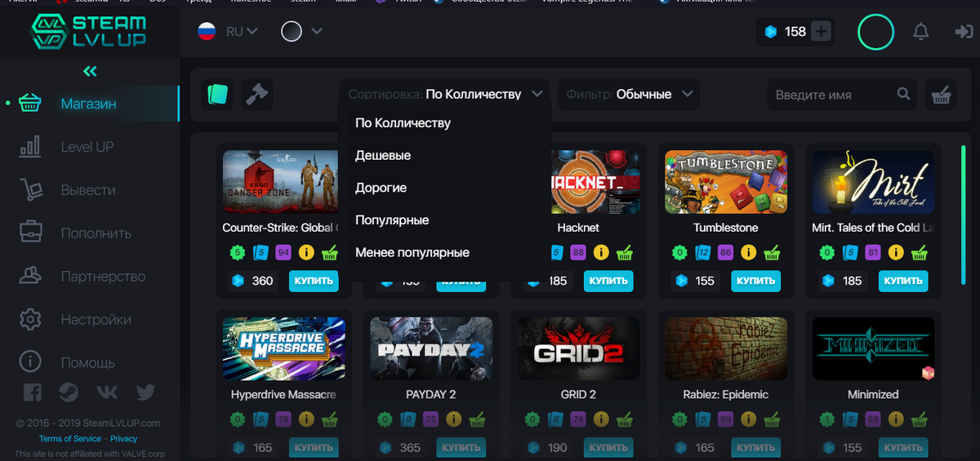Image resolution: width=980 pixels, height=461 pixels.
Task: Add Hacknet set to basket
Action: 625,252
